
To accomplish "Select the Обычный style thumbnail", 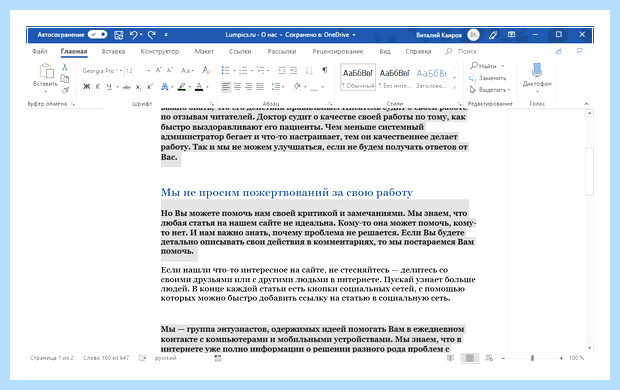I will [x=358, y=77].
